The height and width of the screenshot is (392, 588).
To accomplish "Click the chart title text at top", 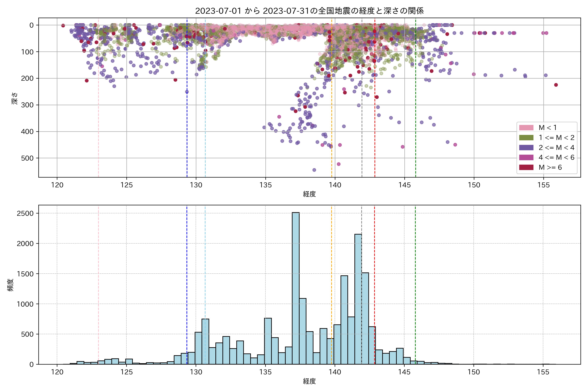I will pos(309,11).
